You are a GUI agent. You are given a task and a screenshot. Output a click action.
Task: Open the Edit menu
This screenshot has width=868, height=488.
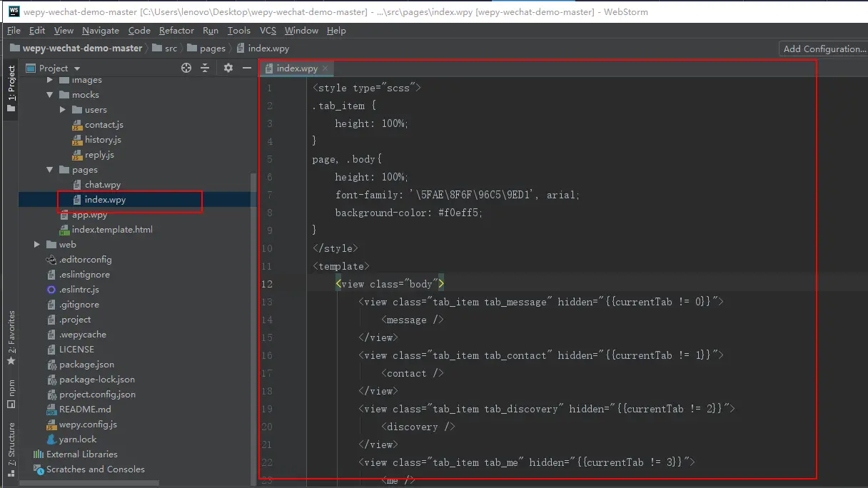click(37, 30)
